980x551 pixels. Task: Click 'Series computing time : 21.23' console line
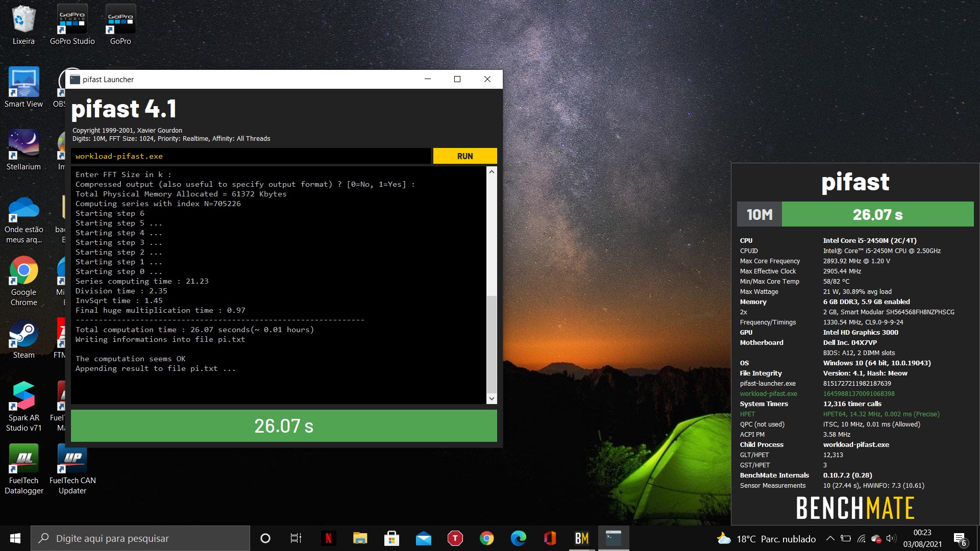tap(142, 281)
